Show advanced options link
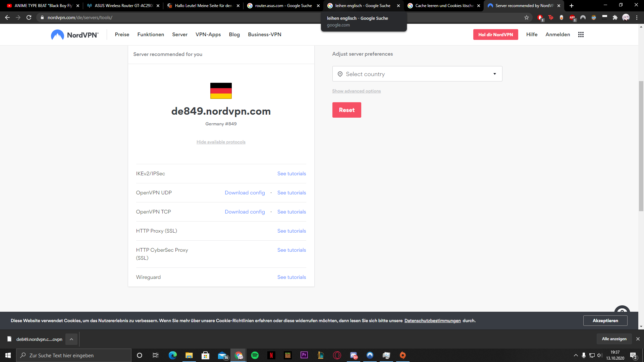The width and height of the screenshot is (644, 362). [x=356, y=91]
